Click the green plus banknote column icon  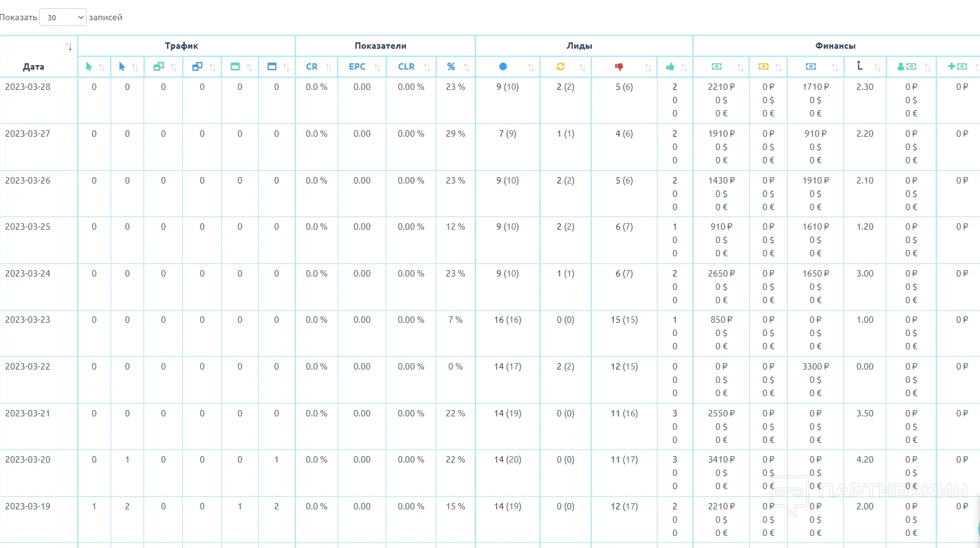(x=957, y=66)
